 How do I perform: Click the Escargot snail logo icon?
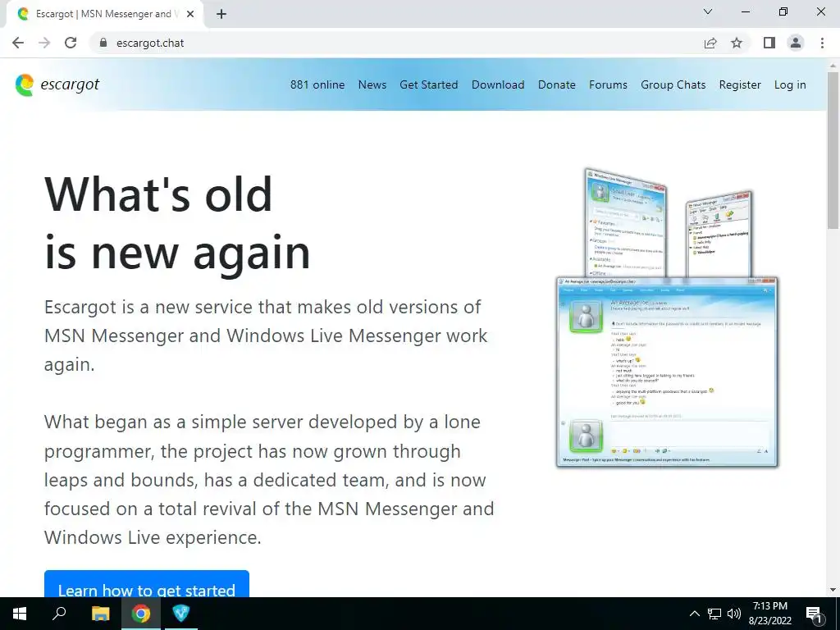click(25, 85)
